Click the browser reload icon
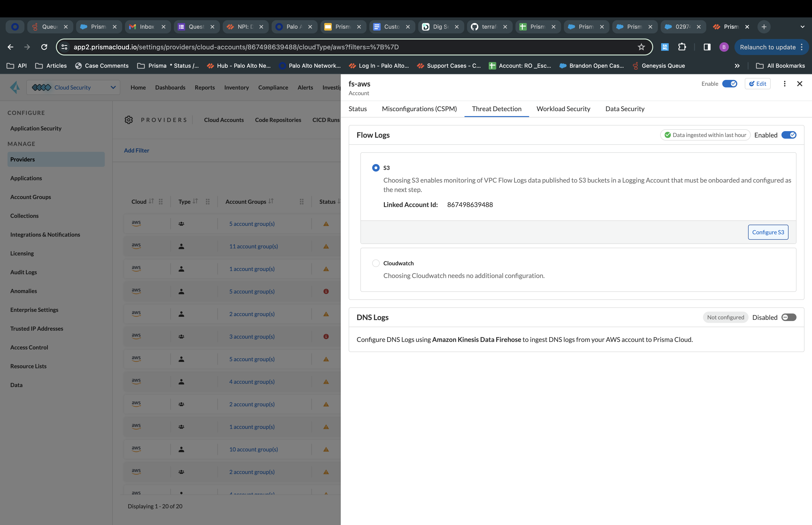This screenshot has height=525, width=812. click(x=44, y=47)
